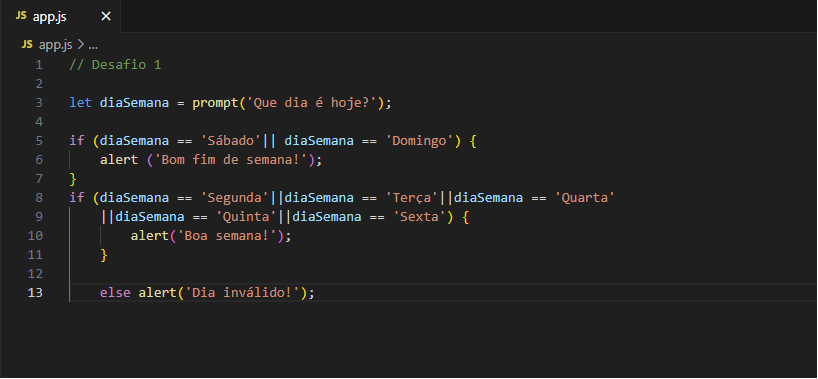Close the app.js tab

(x=106, y=17)
